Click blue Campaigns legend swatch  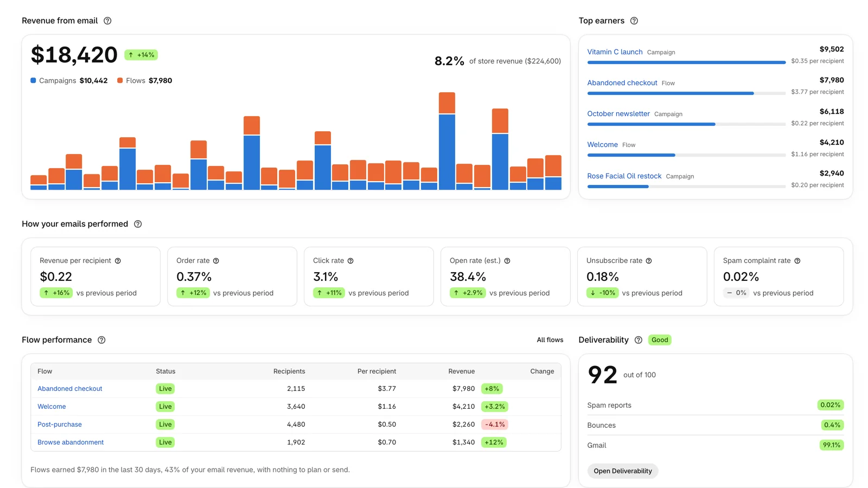33,80
